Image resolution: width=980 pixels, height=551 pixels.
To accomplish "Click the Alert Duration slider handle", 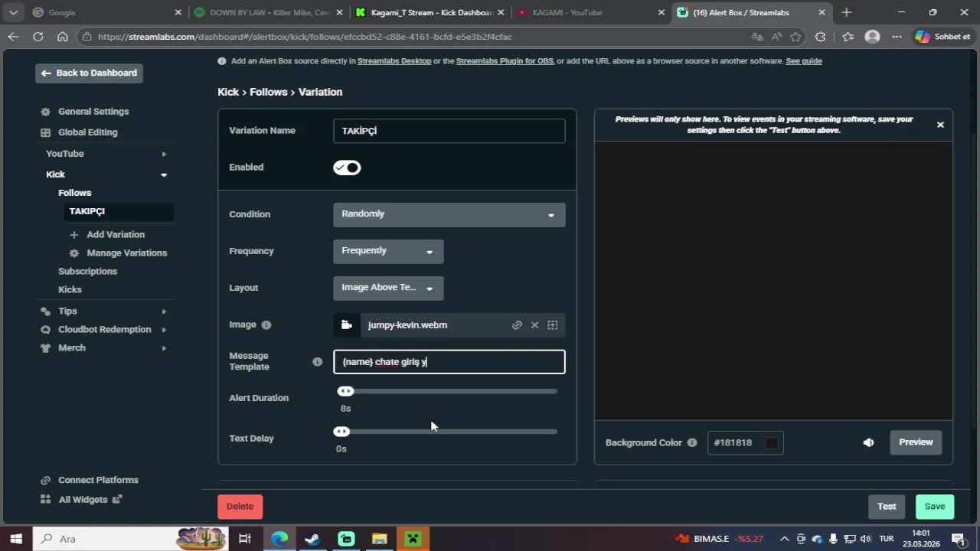I will [x=345, y=391].
